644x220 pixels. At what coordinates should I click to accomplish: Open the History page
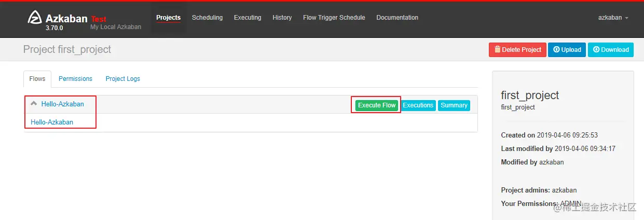[x=282, y=18]
